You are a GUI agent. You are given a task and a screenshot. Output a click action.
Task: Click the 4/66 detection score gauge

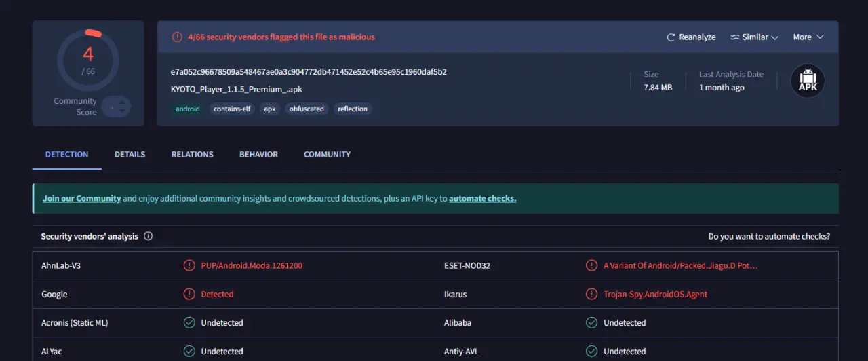point(88,60)
